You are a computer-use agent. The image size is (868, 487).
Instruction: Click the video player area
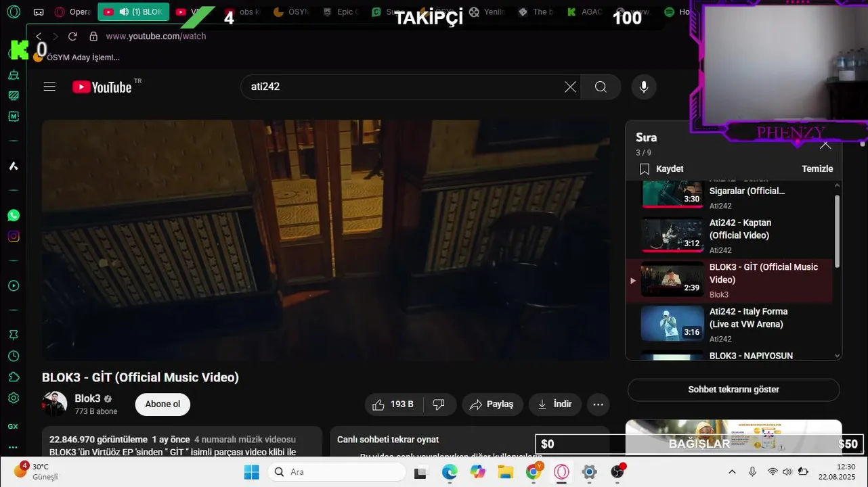(326, 240)
